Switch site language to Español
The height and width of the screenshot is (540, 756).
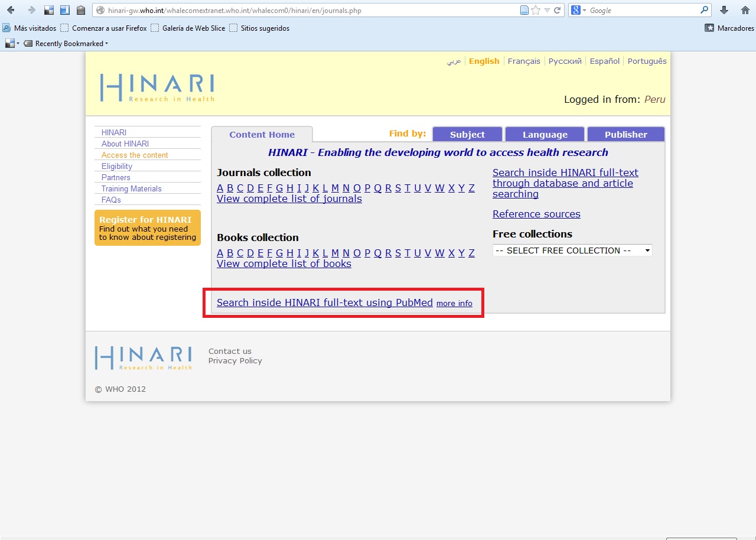[x=604, y=61]
